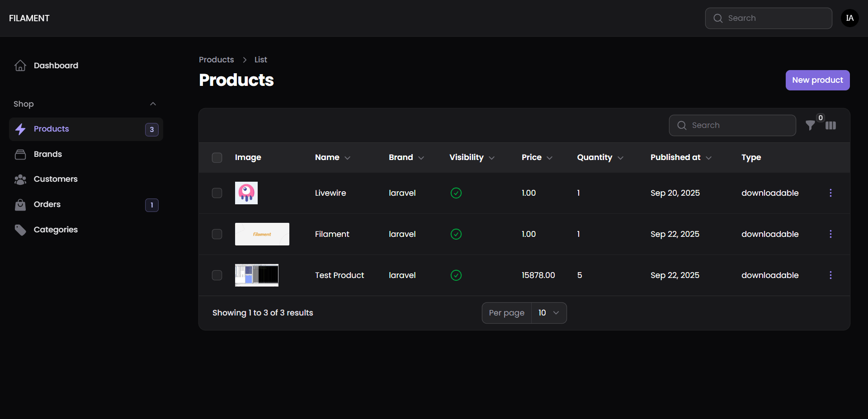Open the Per page dropdown
This screenshot has width=868, height=419.
pos(549,313)
